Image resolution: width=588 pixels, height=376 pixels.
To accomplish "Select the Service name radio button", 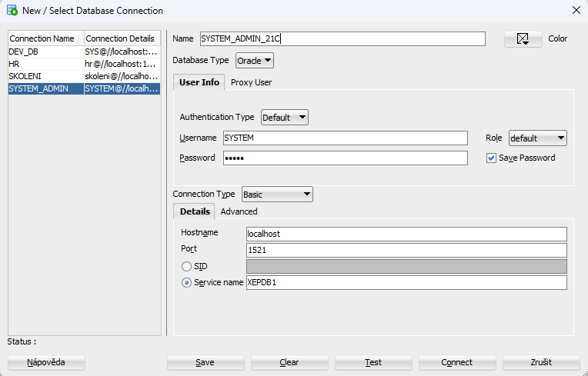I will [187, 282].
